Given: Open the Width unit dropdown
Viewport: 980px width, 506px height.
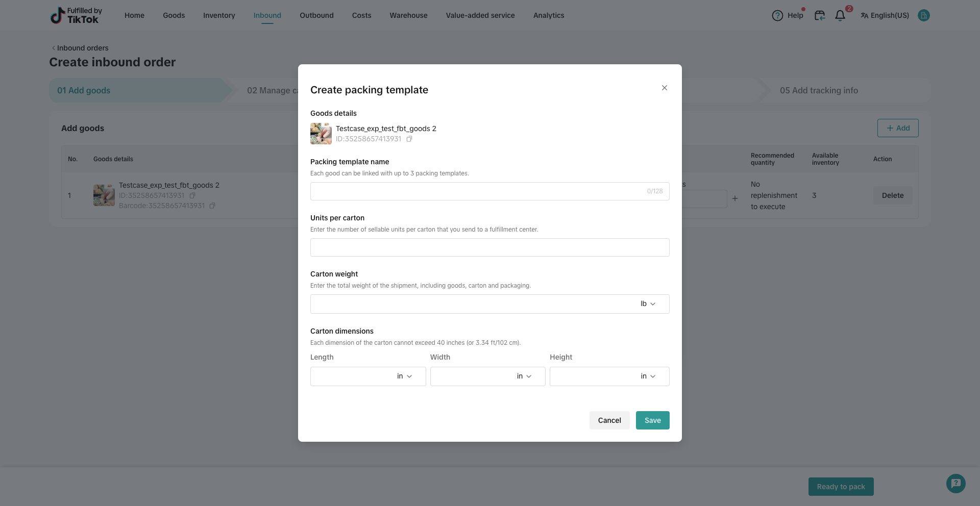Looking at the screenshot, I should [524, 376].
